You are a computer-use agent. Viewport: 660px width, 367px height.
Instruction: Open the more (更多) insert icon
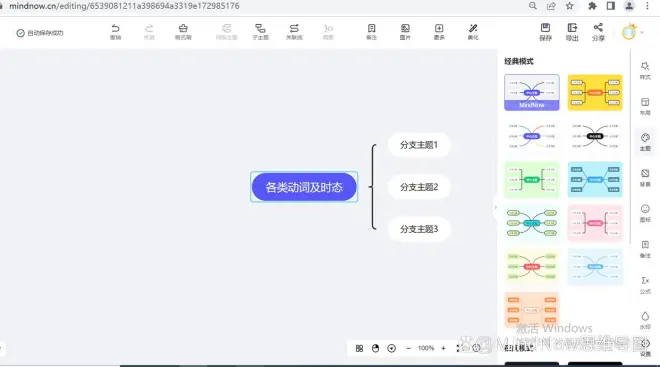pyautogui.click(x=439, y=32)
